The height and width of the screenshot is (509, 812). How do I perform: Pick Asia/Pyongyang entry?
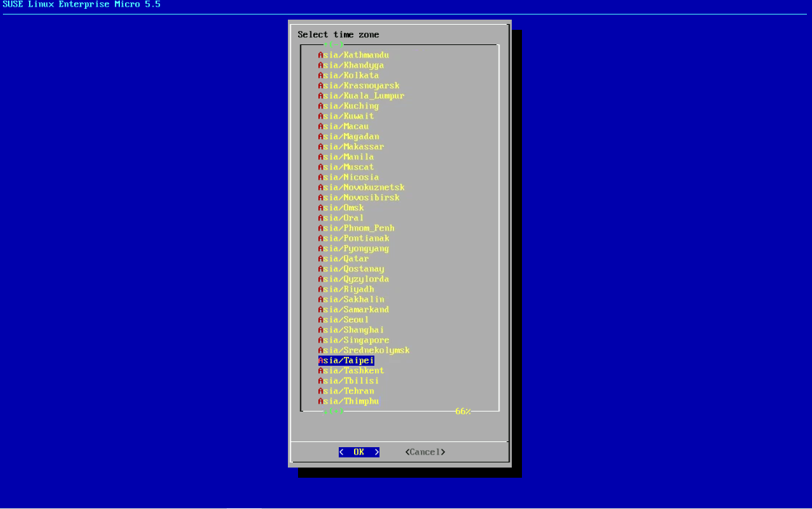(353, 249)
